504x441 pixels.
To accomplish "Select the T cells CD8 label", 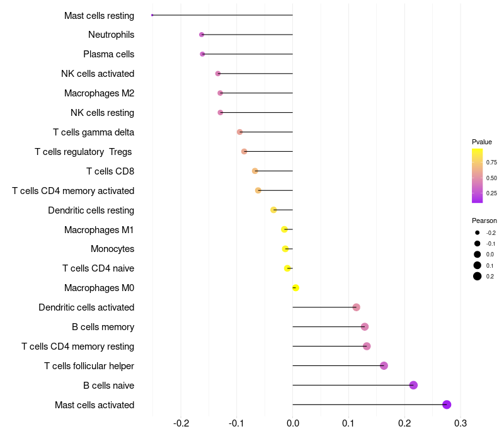I will [110, 171].
